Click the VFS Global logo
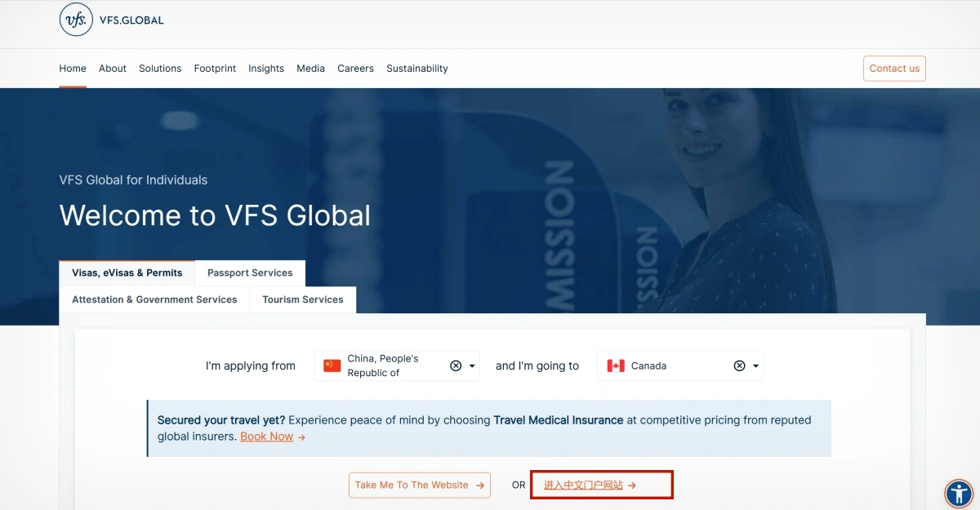The height and width of the screenshot is (510, 980). (x=112, y=20)
